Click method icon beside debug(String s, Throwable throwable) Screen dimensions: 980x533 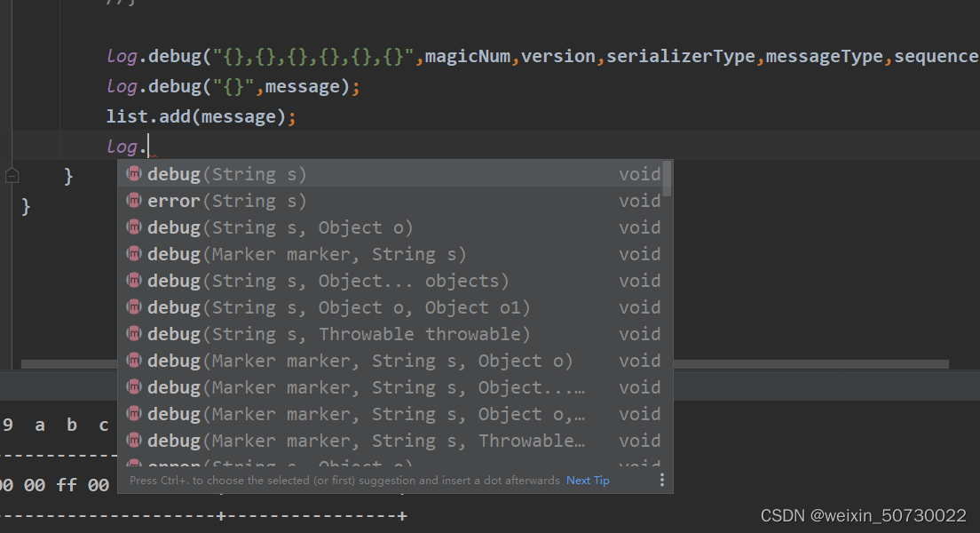click(x=134, y=333)
